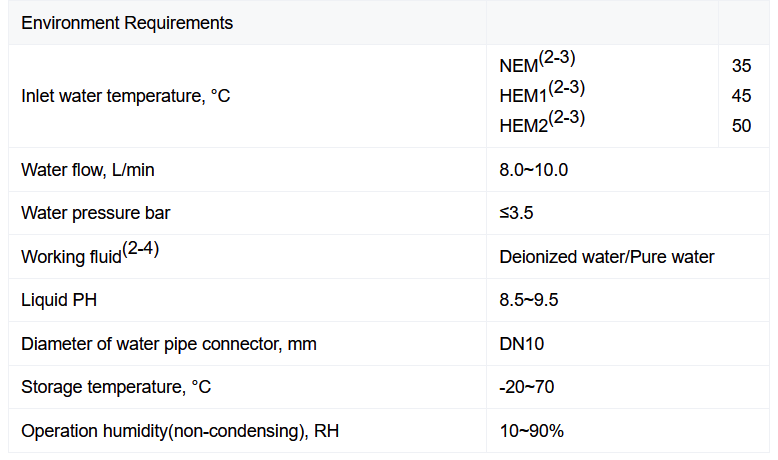Click the Liquid PH label

tap(59, 300)
